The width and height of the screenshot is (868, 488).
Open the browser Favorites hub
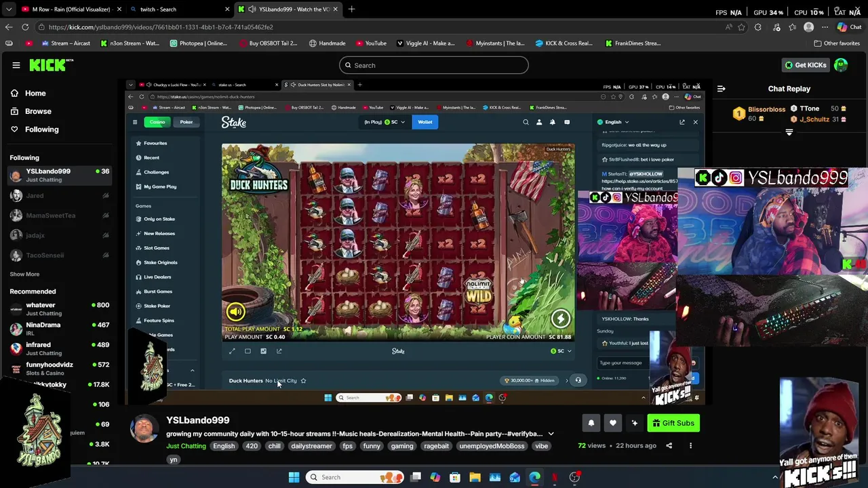(792, 27)
